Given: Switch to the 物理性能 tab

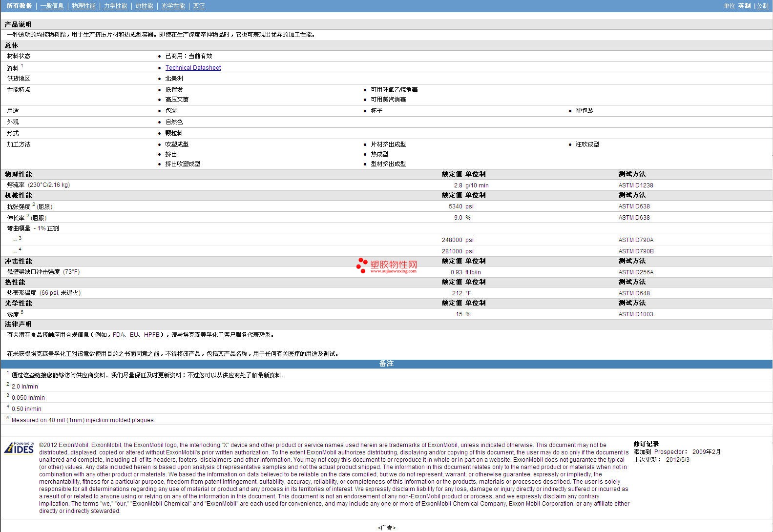Looking at the screenshot, I should 84,6.
